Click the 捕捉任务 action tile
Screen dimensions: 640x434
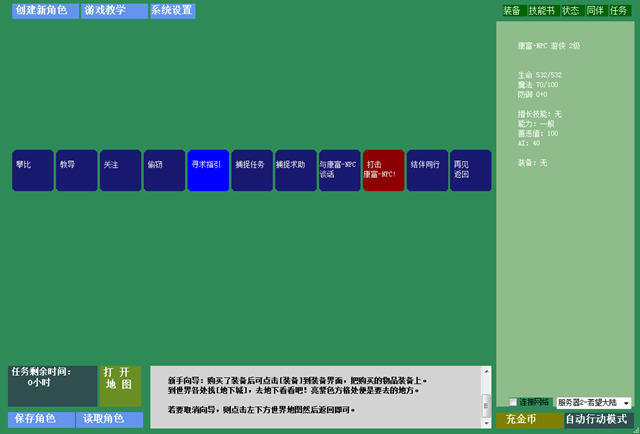click(x=252, y=170)
